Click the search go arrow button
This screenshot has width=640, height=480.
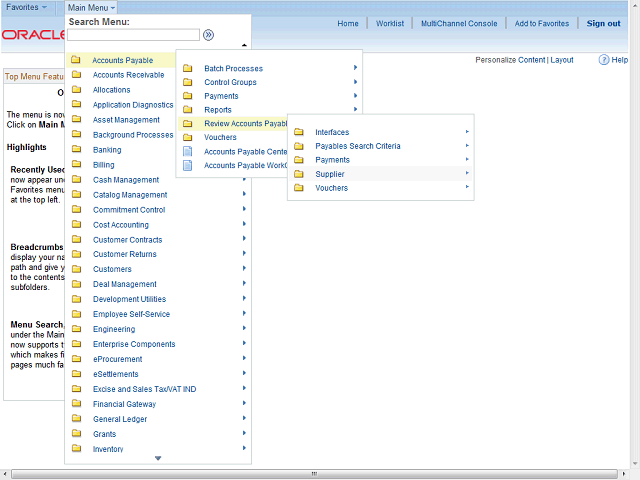[x=208, y=35]
